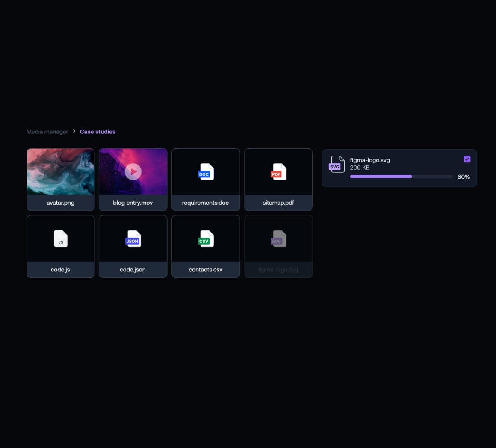The width and height of the screenshot is (496, 448).
Task: Click the upload progress bar at 60%
Action: 401,176
